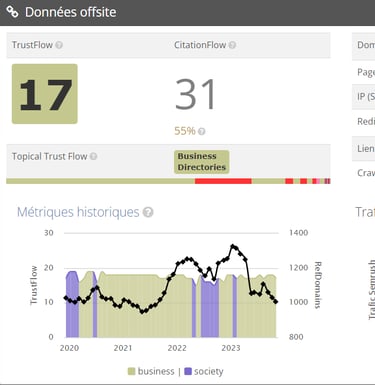Open the CitationFlow help question mark
The image size is (375, 385).
[x=232, y=45]
